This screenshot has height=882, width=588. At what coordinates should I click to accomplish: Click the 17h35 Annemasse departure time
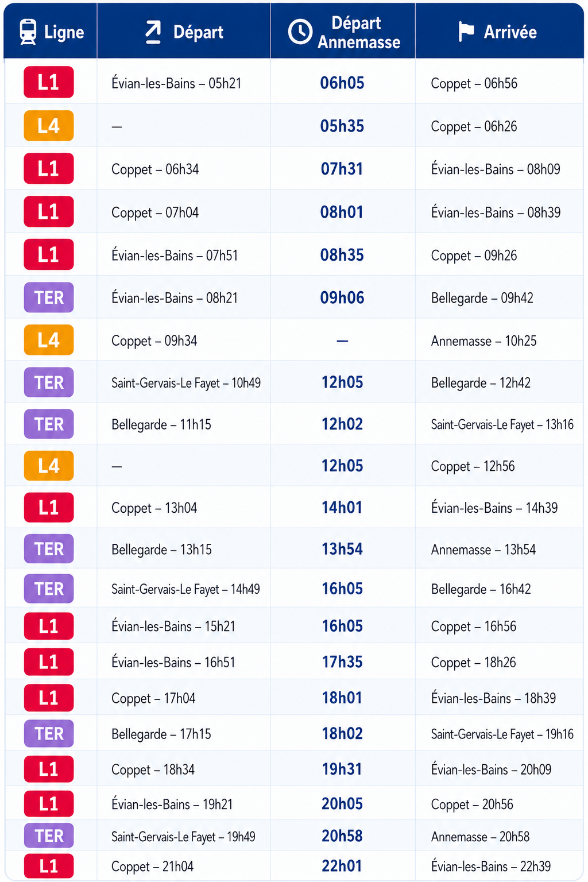pyautogui.click(x=342, y=661)
